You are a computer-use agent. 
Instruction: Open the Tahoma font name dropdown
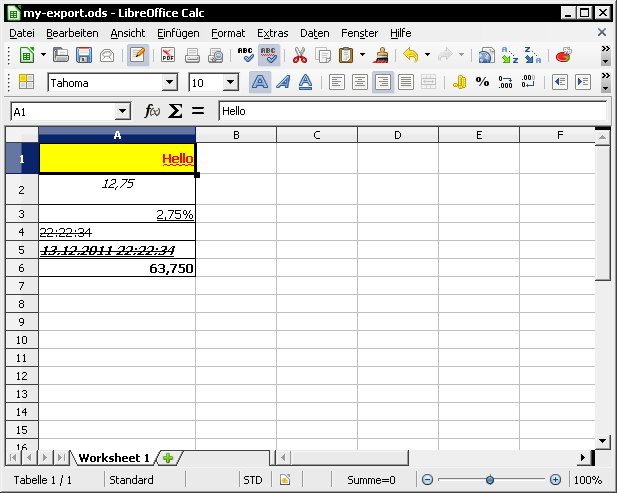[169, 83]
